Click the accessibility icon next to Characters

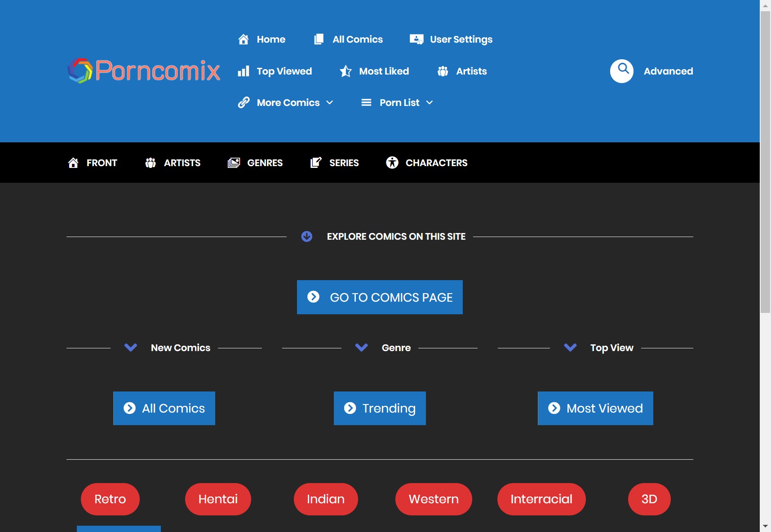point(392,163)
